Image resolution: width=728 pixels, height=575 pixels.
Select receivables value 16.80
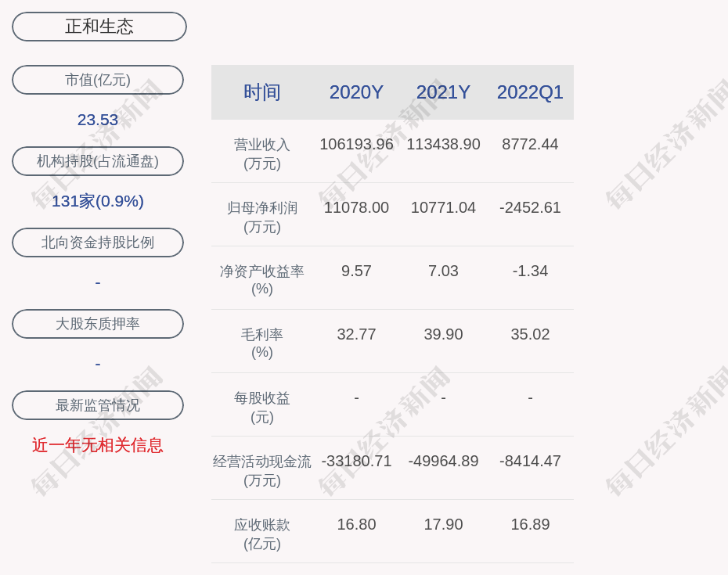click(356, 524)
